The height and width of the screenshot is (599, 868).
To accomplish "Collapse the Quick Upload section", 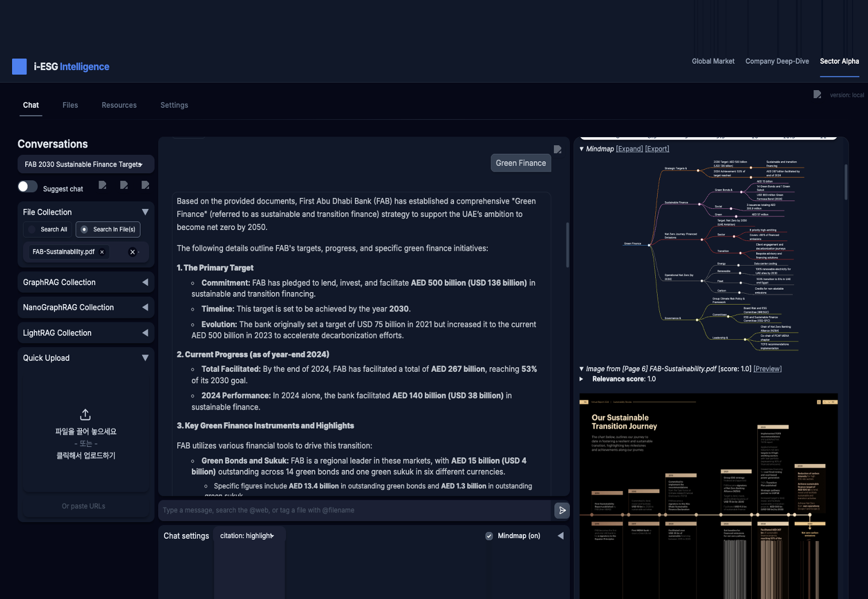I will [145, 358].
